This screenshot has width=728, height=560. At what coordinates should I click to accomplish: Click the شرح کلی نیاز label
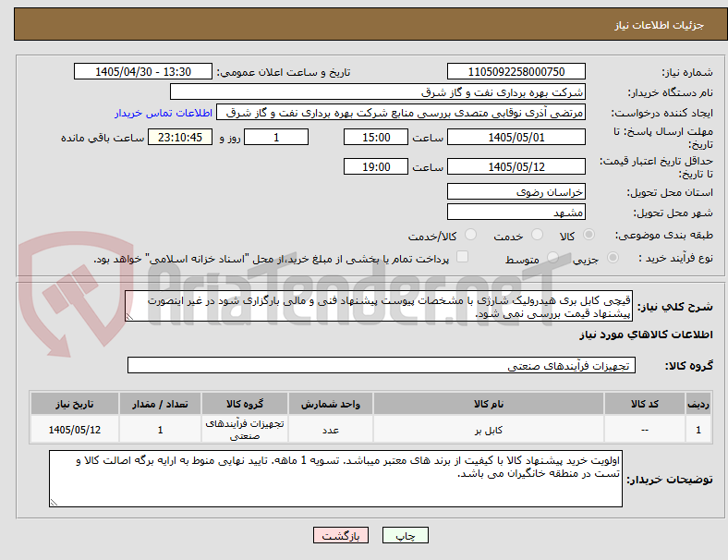click(675, 307)
